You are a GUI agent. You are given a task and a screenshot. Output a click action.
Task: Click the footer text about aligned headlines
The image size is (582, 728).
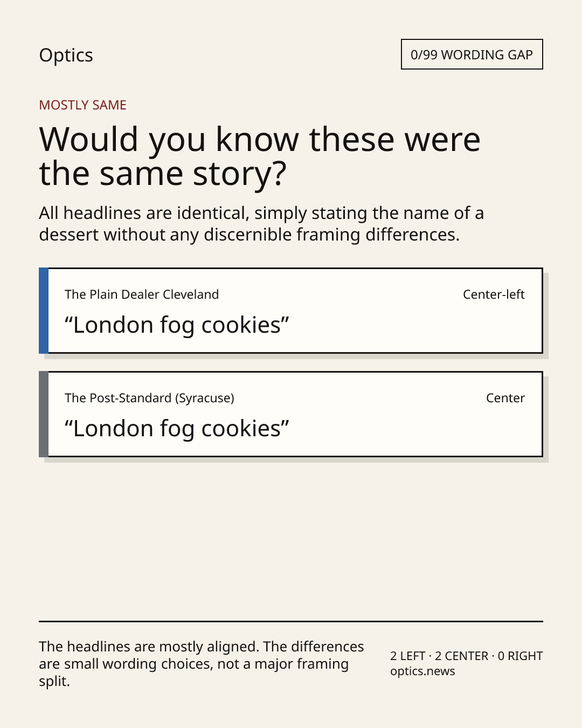click(202, 664)
